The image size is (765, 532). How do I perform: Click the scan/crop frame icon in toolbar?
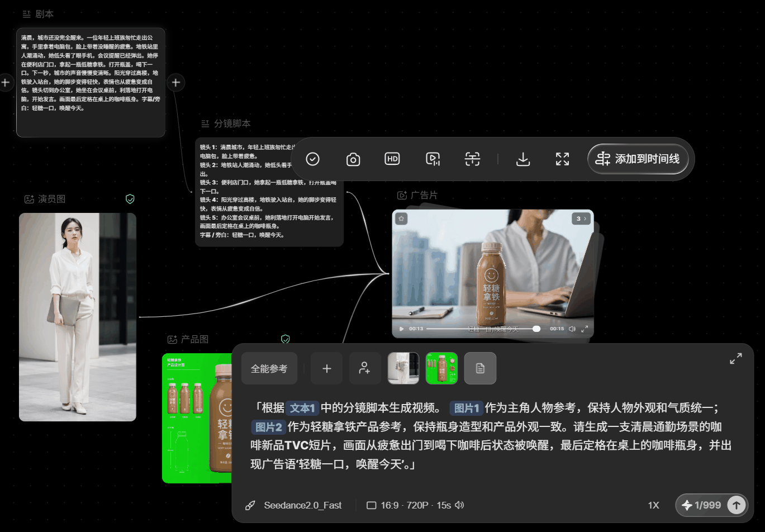473,159
